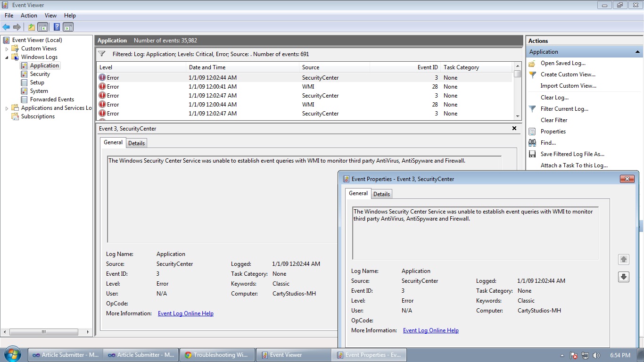Click the Create Custom View funnel icon
This screenshot has height=362, width=644.
532,74
